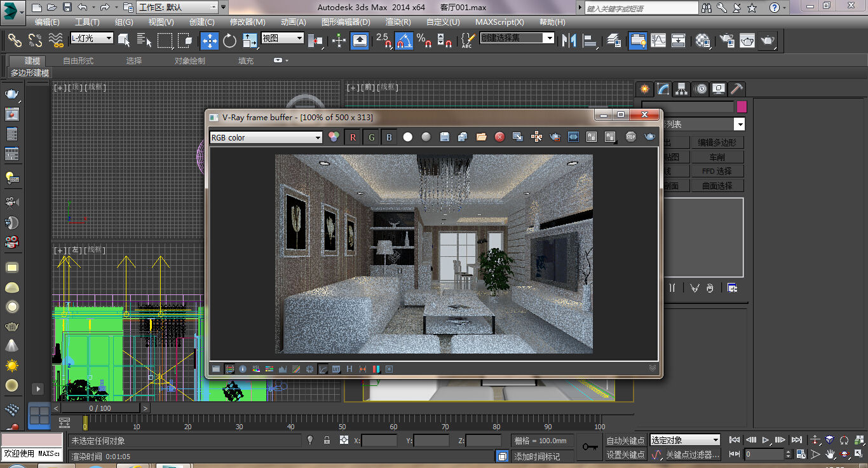Open the V-Ray color corrections curve control
This screenshot has height=468, width=868.
[323, 369]
